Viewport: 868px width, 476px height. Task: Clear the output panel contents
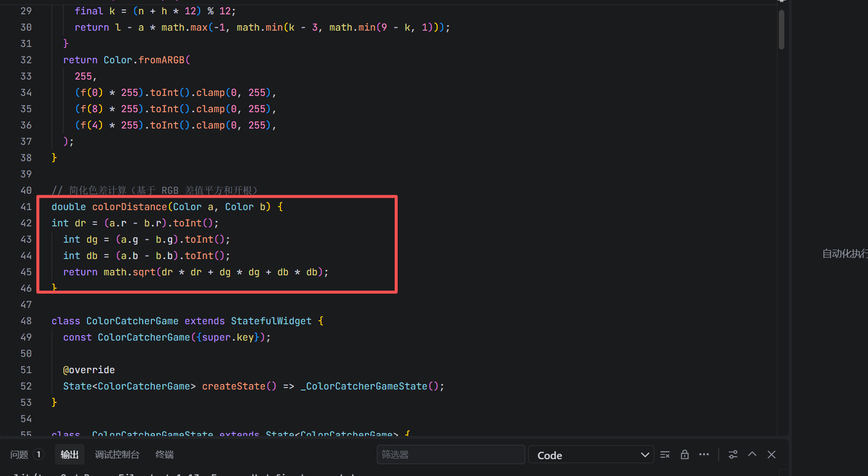pyautogui.click(x=665, y=455)
